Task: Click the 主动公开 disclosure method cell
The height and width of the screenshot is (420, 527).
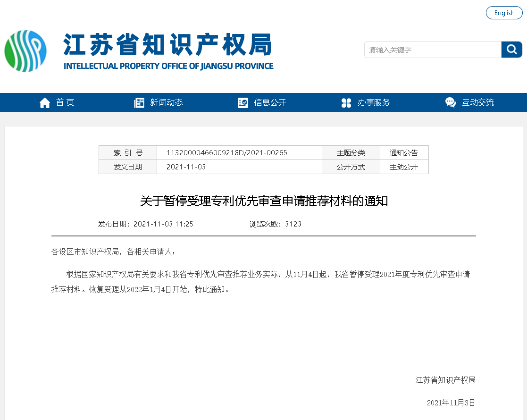Action: pyautogui.click(x=404, y=167)
